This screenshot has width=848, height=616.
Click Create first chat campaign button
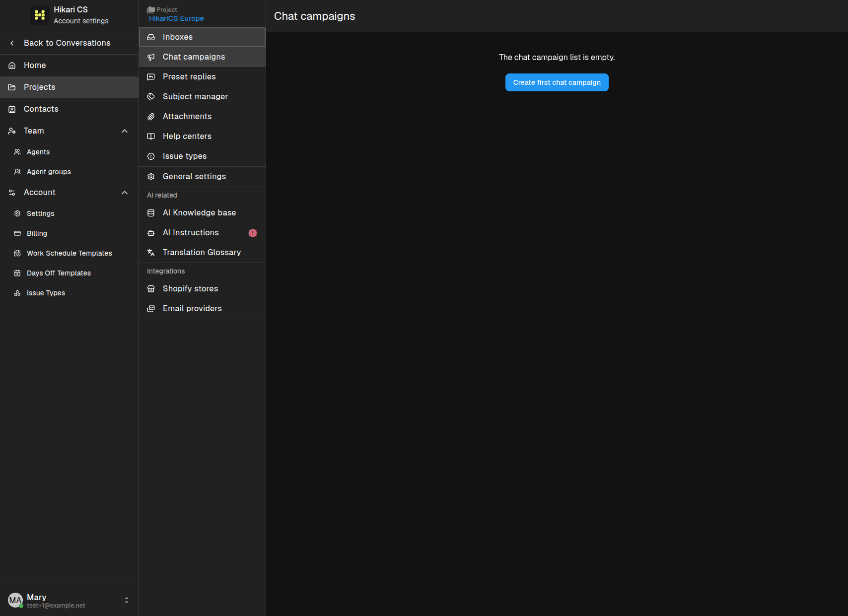click(557, 82)
